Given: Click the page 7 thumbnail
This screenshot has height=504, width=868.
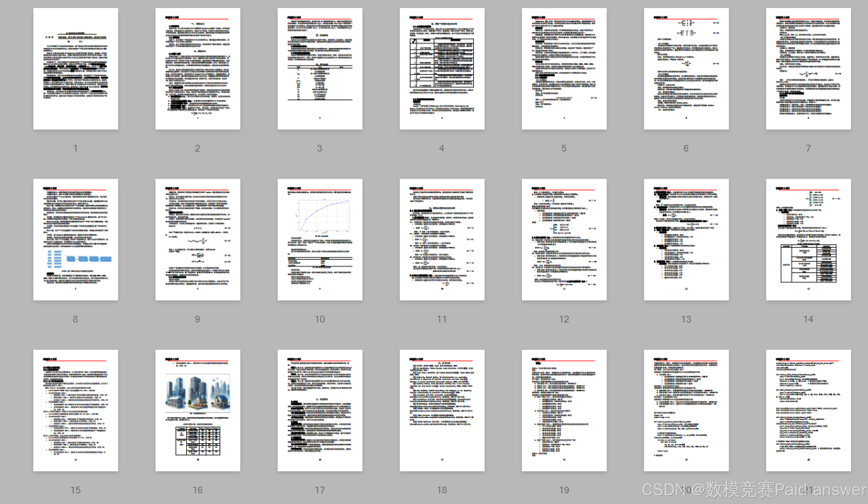Looking at the screenshot, I should coord(808,68).
